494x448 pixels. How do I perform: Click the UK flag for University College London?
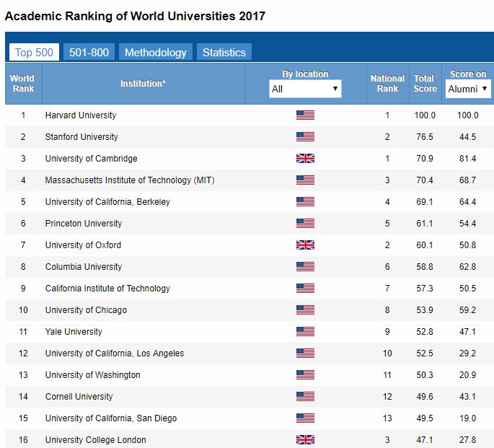tap(305, 440)
